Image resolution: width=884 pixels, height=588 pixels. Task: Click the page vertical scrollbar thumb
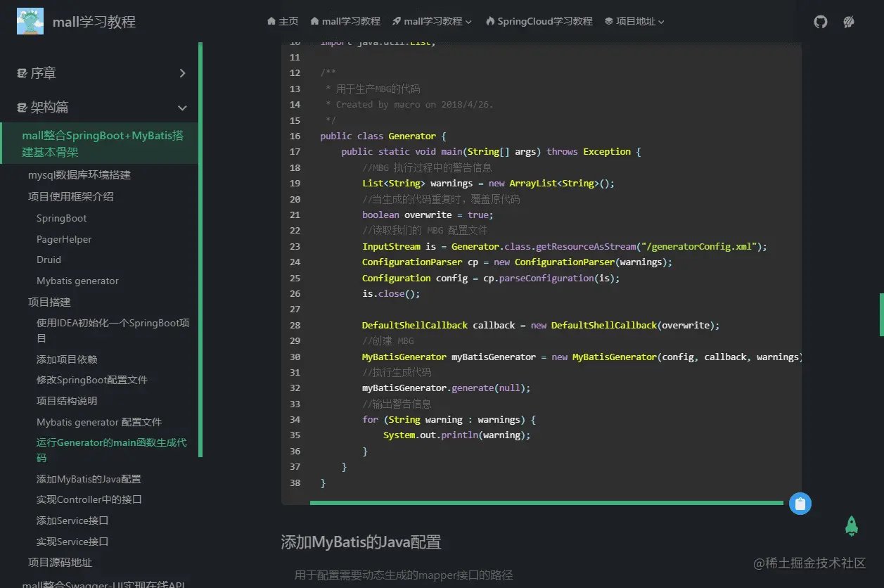[882, 314]
